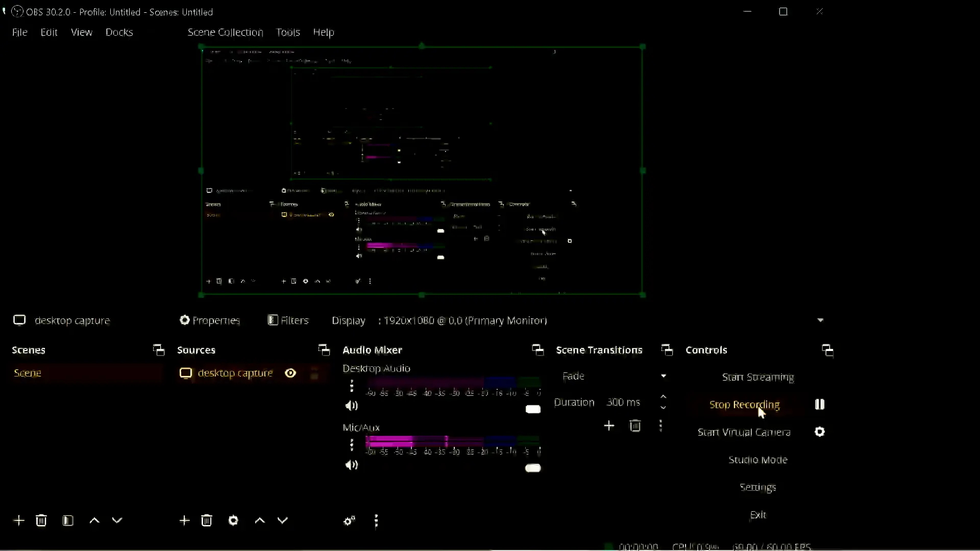The height and width of the screenshot is (551, 980).
Task: Remove selected scene with trash icon
Action: coord(41,520)
